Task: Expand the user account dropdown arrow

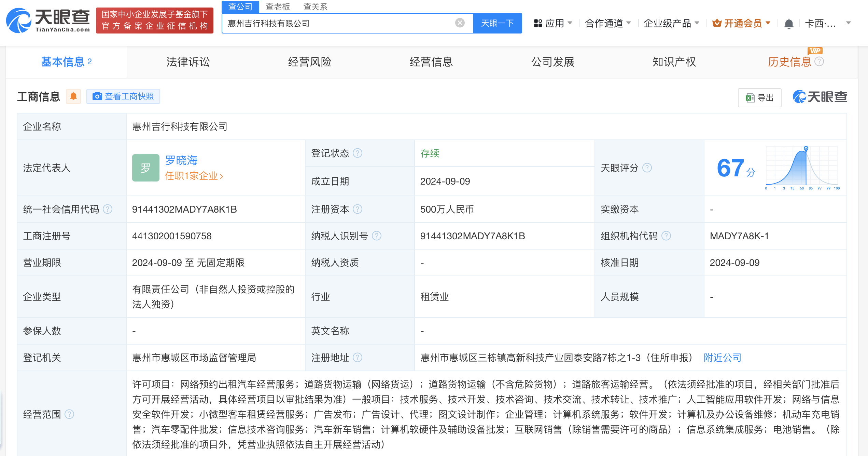Action: pos(849,23)
